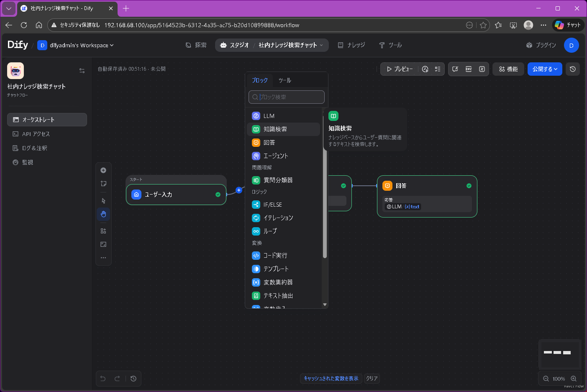Click the プレビュー button
The image size is (587, 392).
tap(400, 69)
